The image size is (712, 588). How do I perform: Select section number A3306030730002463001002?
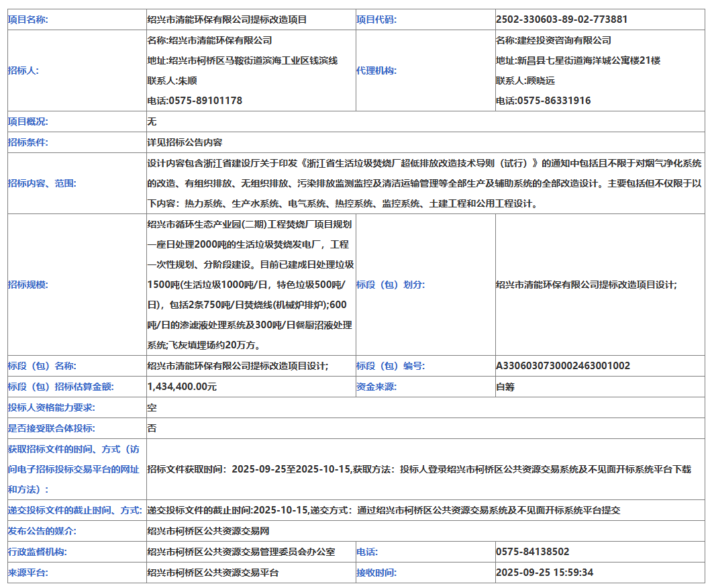click(562, 366)
